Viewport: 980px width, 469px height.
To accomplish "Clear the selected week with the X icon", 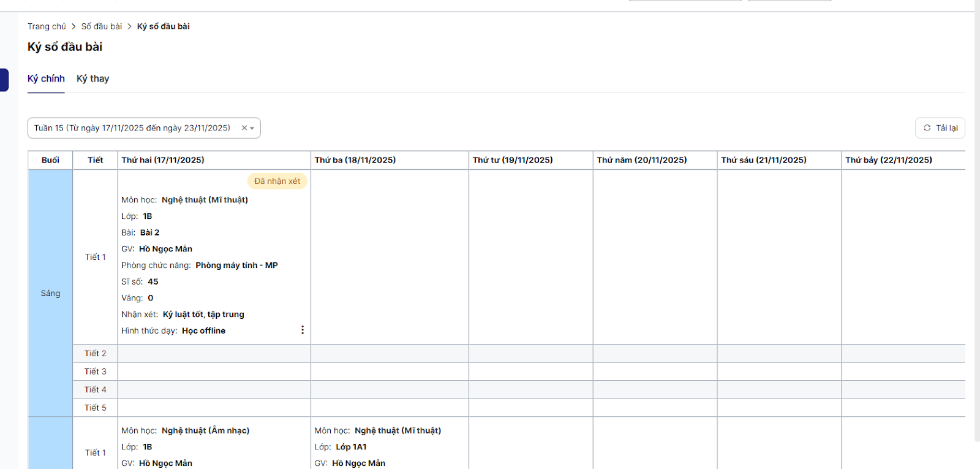I will [x=244, y=128].
